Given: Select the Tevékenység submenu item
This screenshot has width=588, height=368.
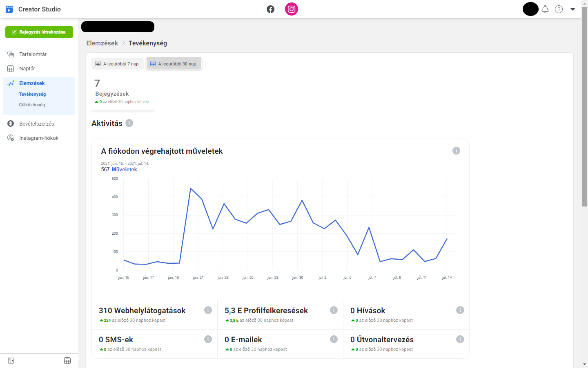Looking at the screenshot, I should coord(32,94).
